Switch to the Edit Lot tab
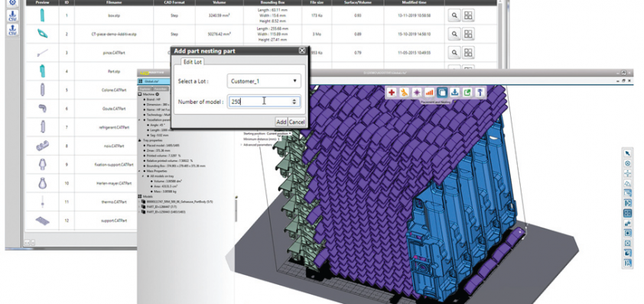The width and height of the screenshot is (644, 304). [x=193, y=62]
